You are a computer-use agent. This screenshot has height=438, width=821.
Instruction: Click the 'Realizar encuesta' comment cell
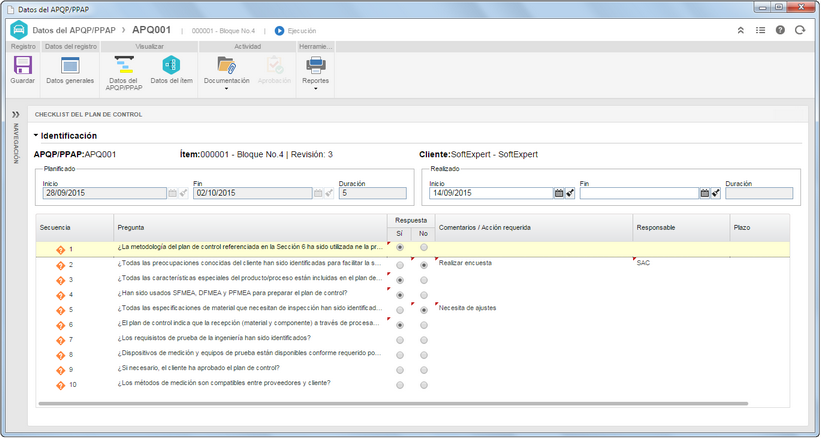point(534,263)
